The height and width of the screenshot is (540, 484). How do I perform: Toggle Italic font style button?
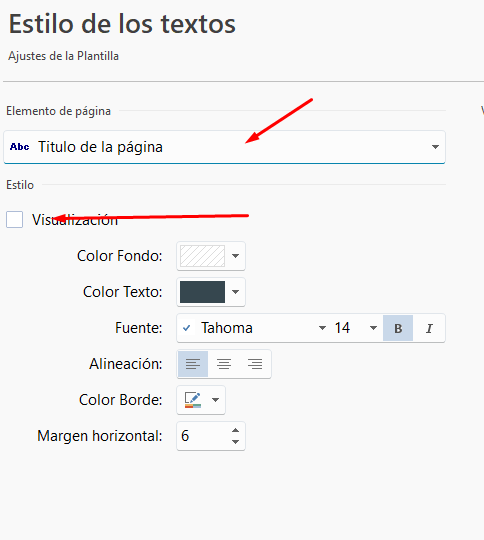[x=429, y=328]
